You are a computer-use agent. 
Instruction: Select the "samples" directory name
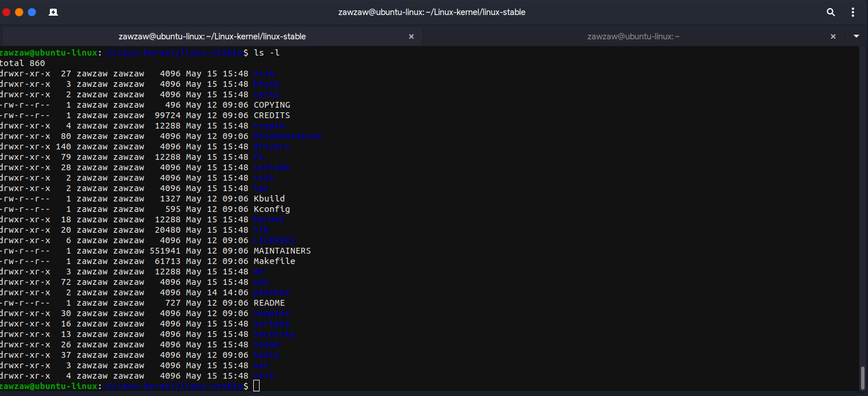(x=272, y=313)
